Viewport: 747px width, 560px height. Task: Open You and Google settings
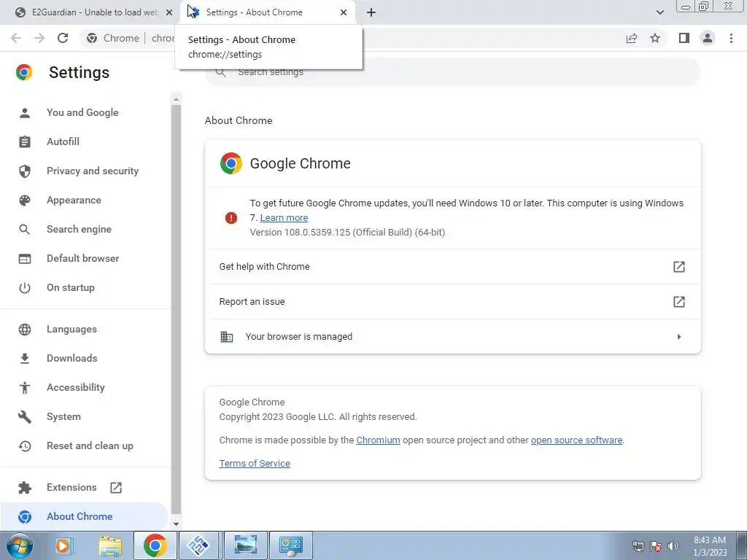click(82, 112)
